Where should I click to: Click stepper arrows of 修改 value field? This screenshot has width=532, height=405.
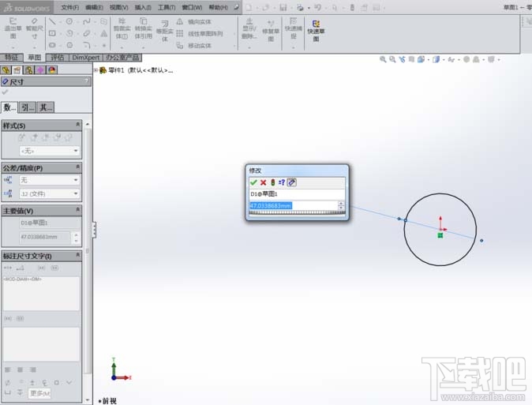click(x=341, y=205)
